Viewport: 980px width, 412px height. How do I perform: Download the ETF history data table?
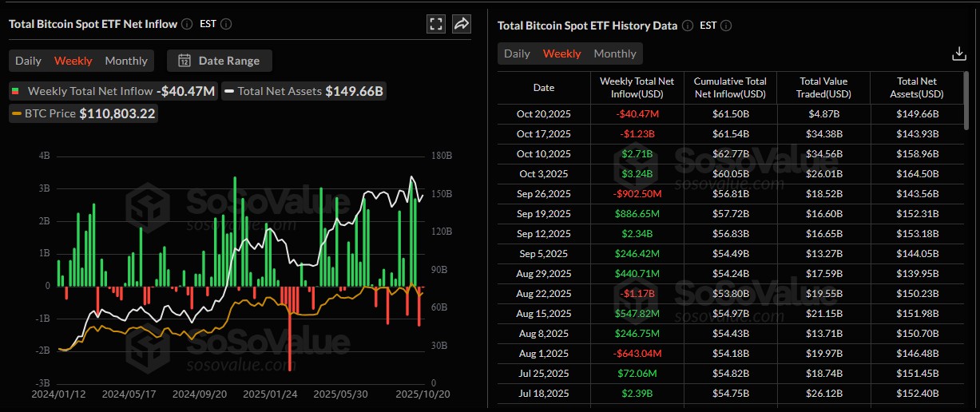(x=959, y=53)
